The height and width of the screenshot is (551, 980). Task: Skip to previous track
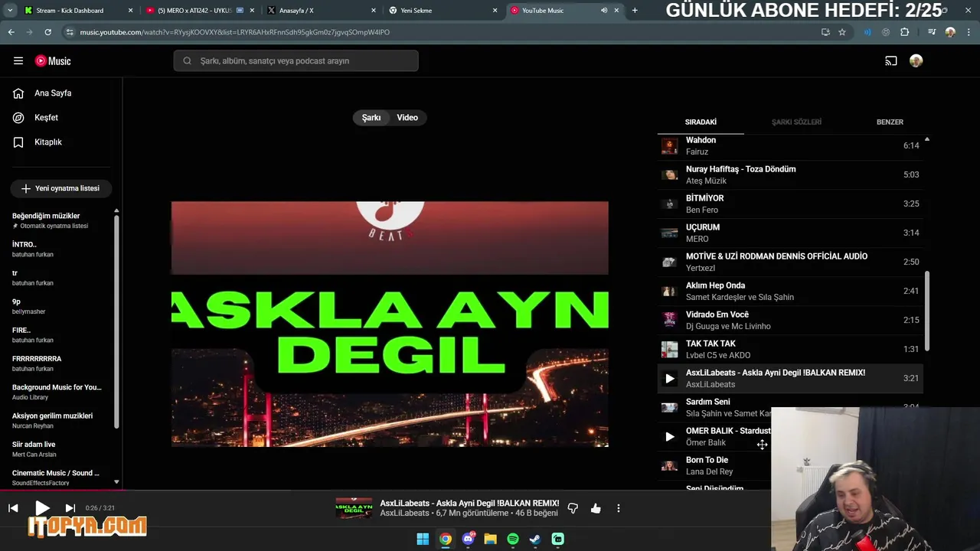pos(13,508)
